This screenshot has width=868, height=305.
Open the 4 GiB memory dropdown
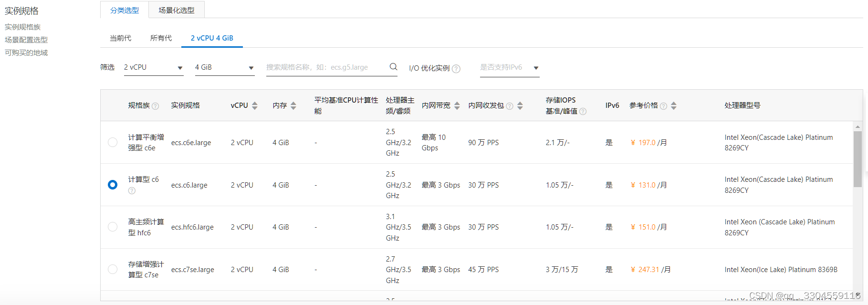pyautogui.click(x=225, y=67)
